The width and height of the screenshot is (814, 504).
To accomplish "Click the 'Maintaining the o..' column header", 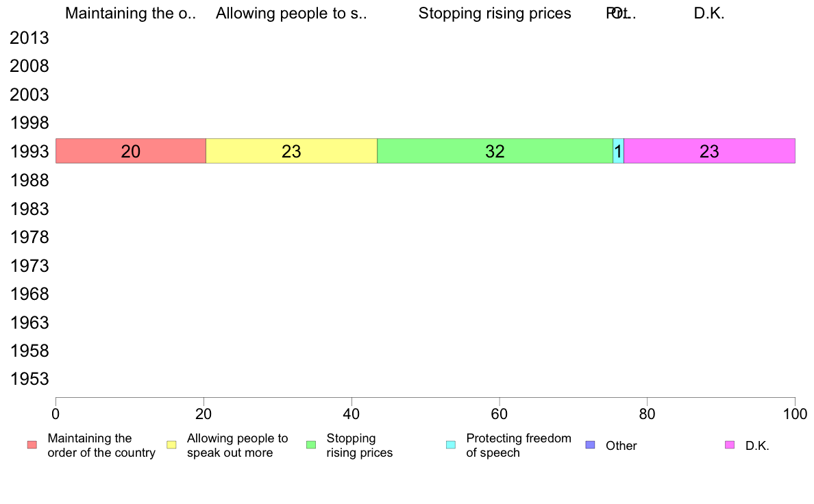I will point(131,13).
